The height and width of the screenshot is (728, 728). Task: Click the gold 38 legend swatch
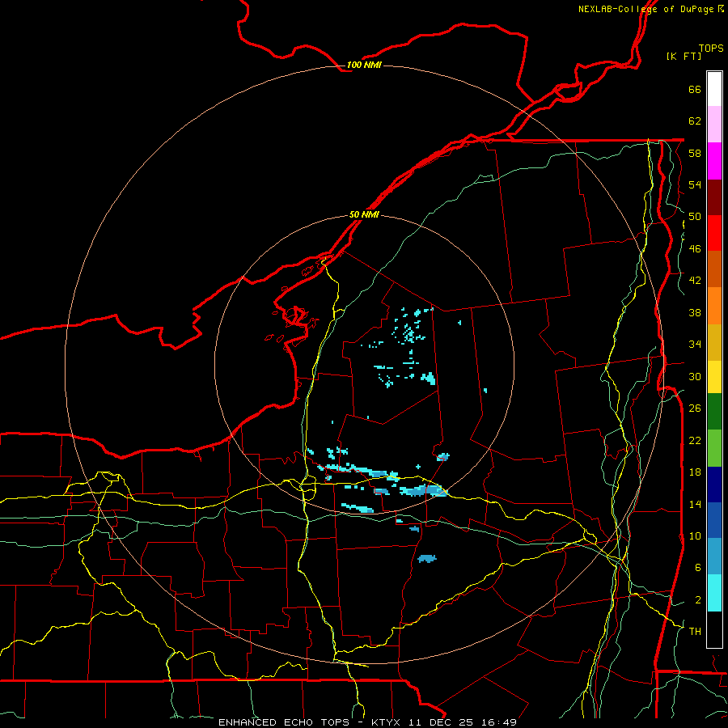pyautogui.click(x=714, y=342)
